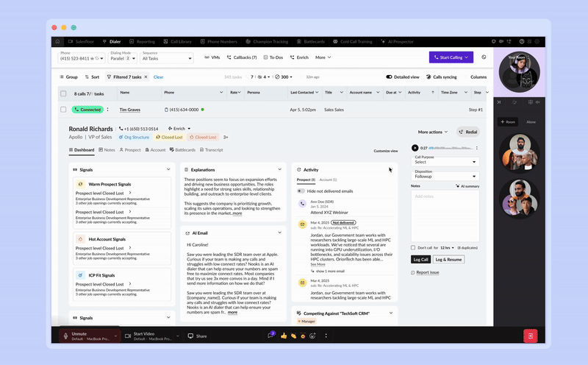Send the clapping hands reaction

pyautogui.click(x=293, y=336)
